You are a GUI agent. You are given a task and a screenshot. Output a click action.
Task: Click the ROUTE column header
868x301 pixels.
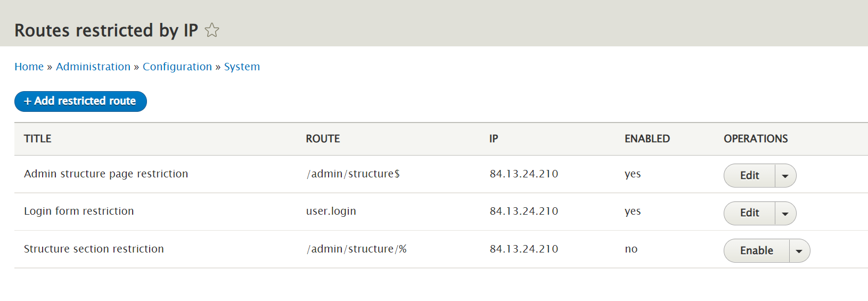click(x=323, y=139)
